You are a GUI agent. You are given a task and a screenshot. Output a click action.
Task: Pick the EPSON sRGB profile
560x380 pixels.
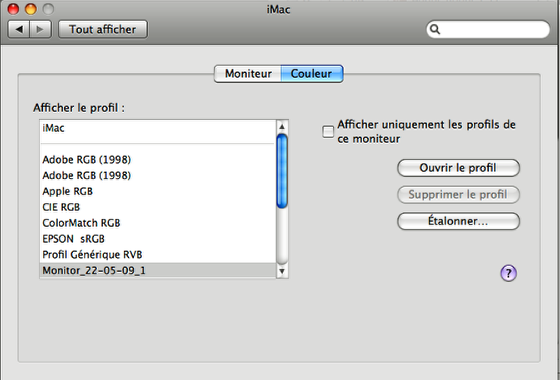coord(158,239)
